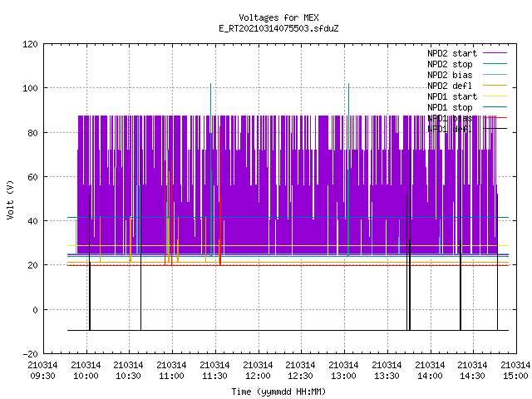Click the 'Voltages for MEX' chart title
532x399 pixels.
(278, 17)
